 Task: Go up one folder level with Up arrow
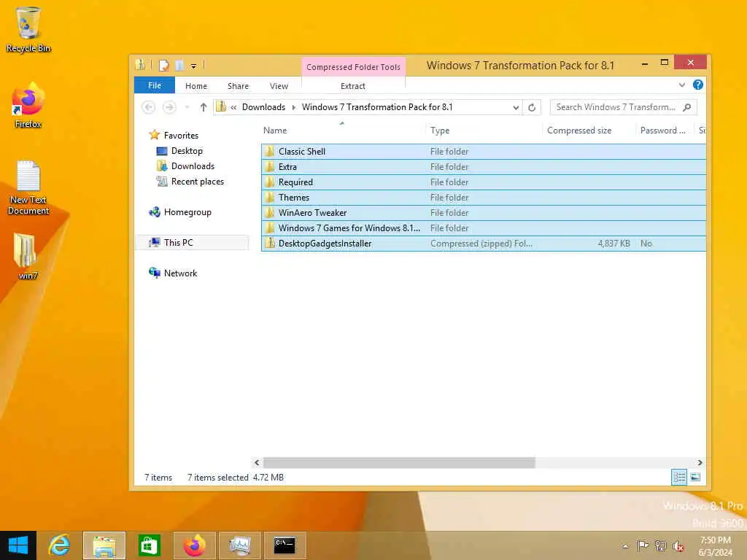(x=204, y=108)
